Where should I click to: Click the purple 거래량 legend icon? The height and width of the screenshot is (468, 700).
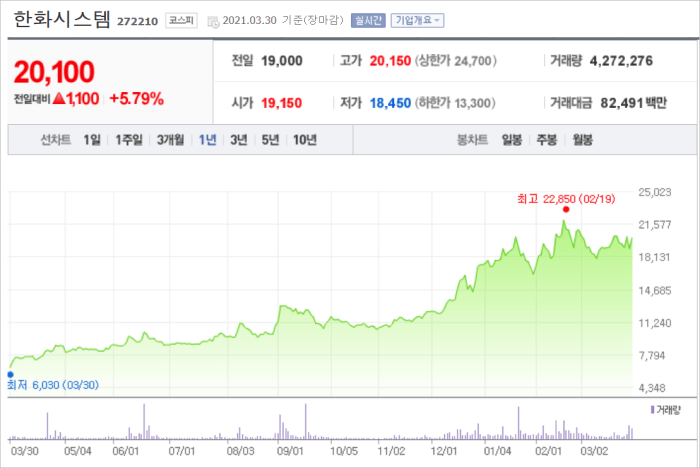point(653,410)
